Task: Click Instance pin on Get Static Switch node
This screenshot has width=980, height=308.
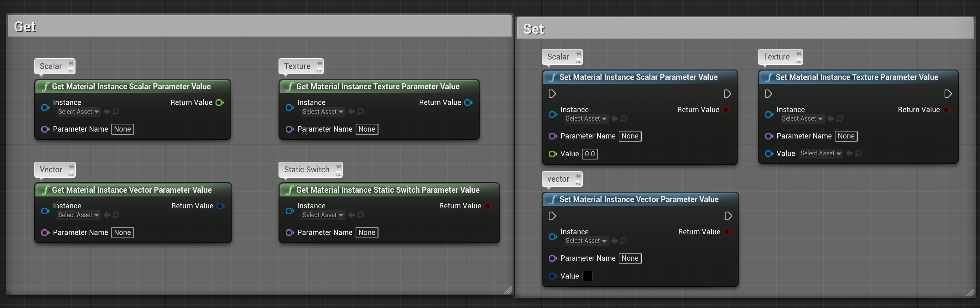Action: pos(289,211)
